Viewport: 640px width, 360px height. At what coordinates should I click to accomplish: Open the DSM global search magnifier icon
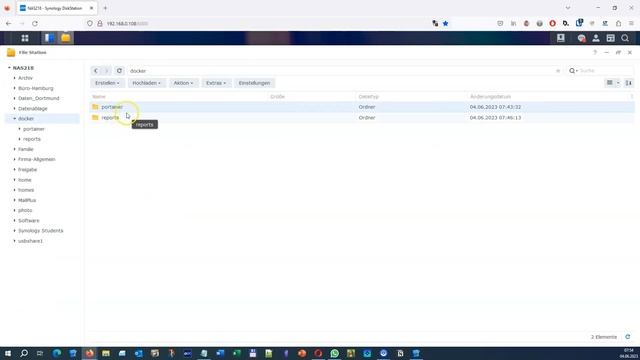click(x=625, y=38)
